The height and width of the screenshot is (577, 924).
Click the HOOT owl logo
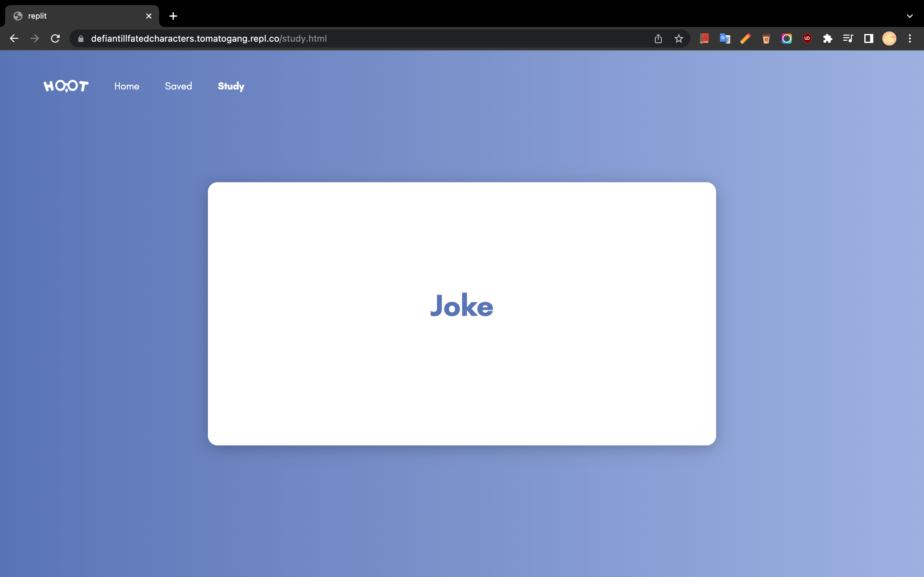(x=66, y=86)
